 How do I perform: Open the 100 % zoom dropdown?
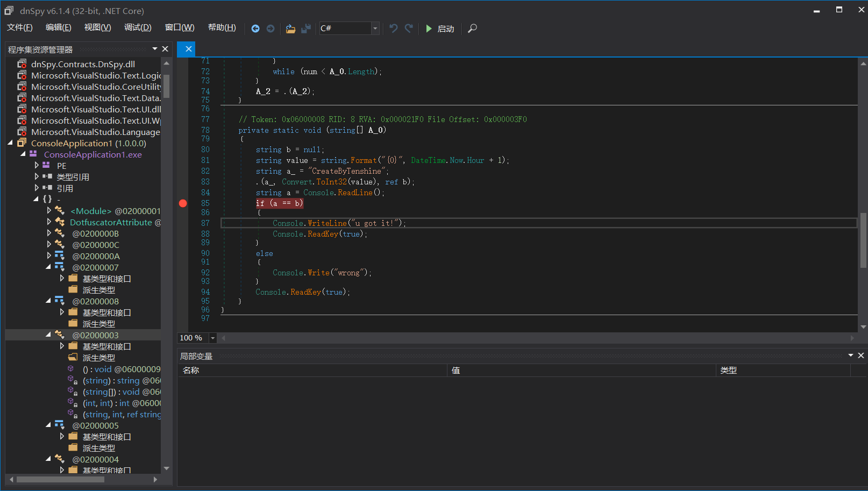(x=212, y=338)
